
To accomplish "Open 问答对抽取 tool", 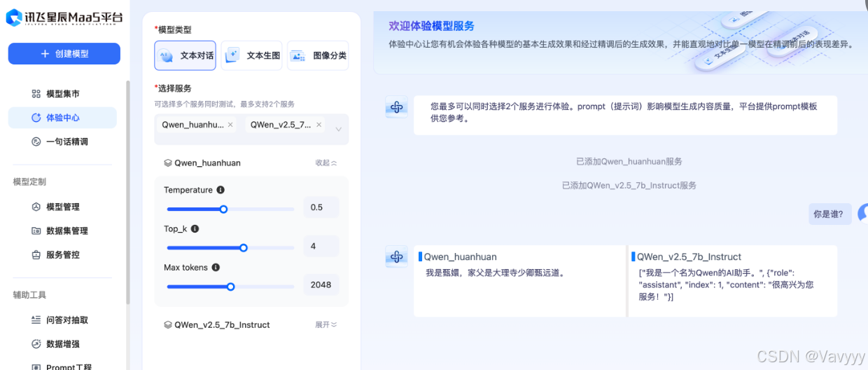I will (x=62, y=320).
